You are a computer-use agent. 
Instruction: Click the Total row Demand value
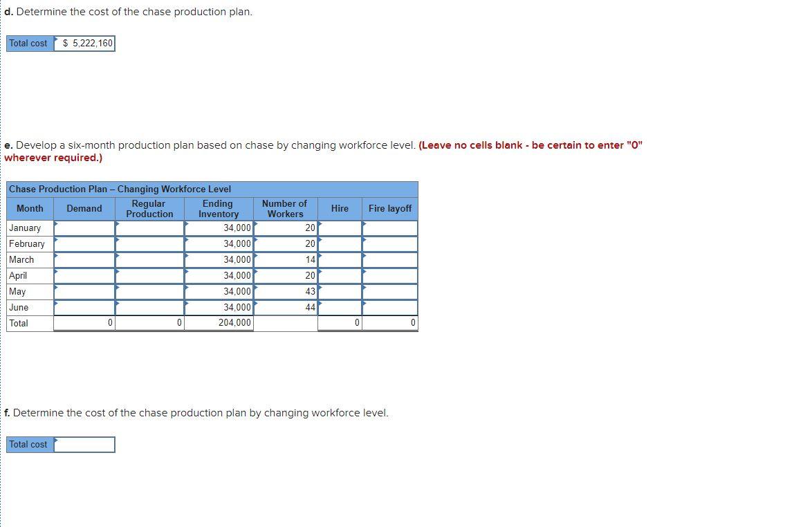(84, 323)
